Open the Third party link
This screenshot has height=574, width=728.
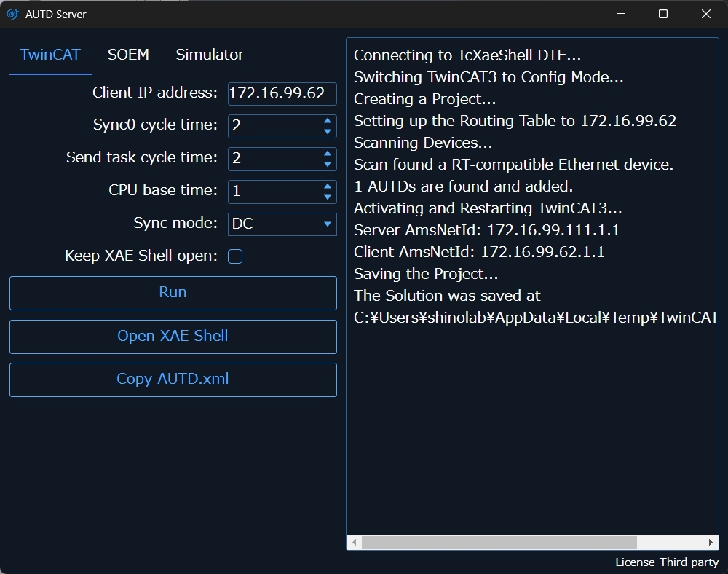(x=689, y=562)
